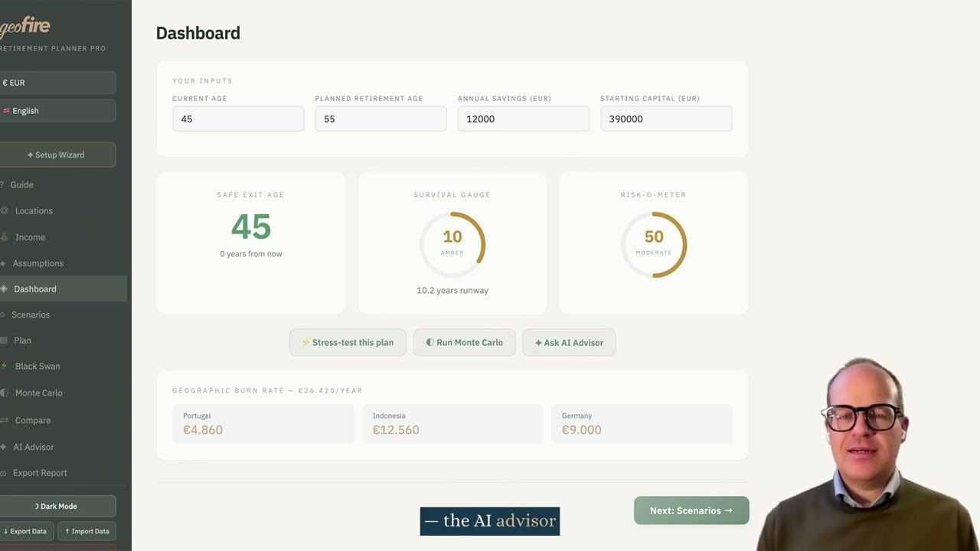Click the Dashboard heading text
The height and width of the screenshot is (551, 980).
[x=198, y=33]
